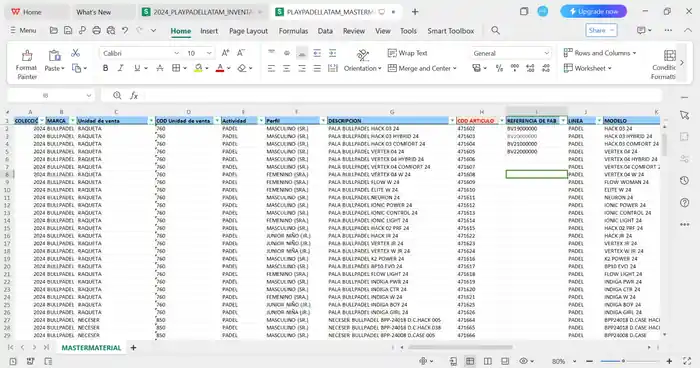Click the decrease indent icon

point(317,53)
